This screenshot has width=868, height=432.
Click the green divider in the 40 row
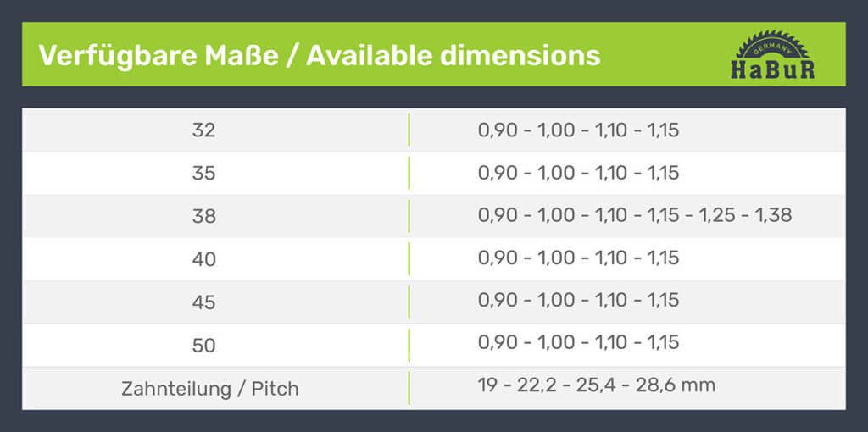[409, 259]
